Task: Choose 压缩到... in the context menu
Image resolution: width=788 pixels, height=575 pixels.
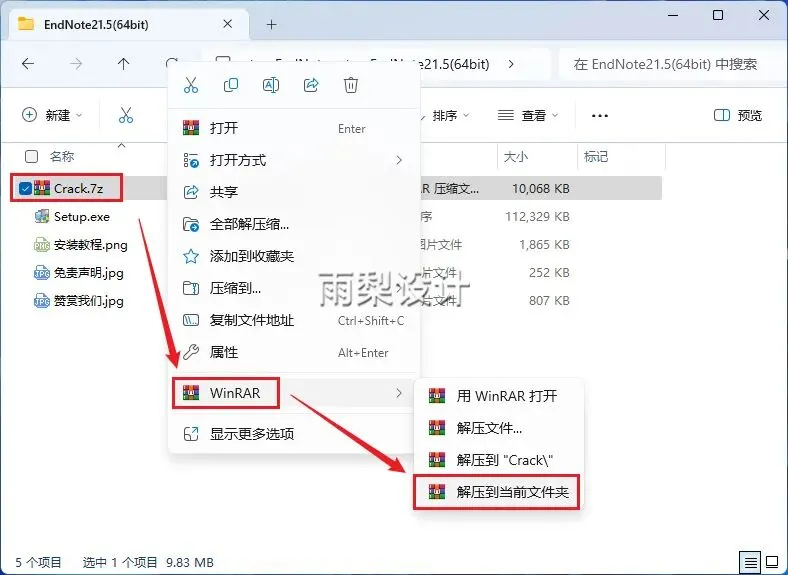Action: [x=294, y=288]
